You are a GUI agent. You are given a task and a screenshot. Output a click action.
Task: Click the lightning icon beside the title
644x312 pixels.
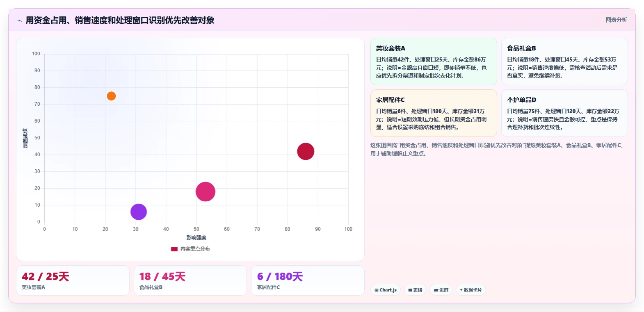[x=19, y=20]
